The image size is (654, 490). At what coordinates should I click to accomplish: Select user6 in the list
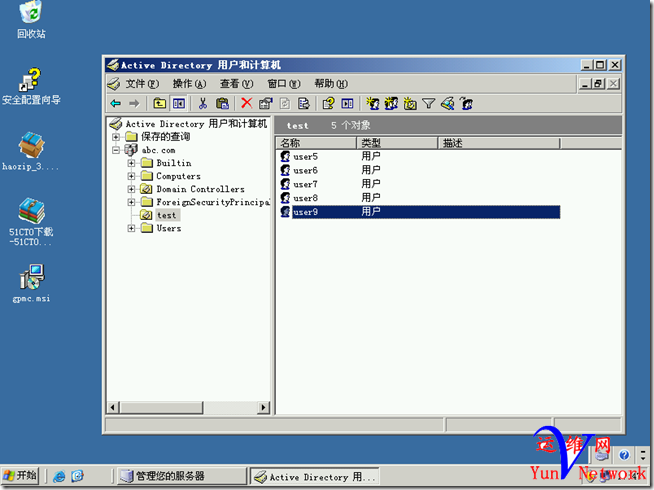coord(305,170)
